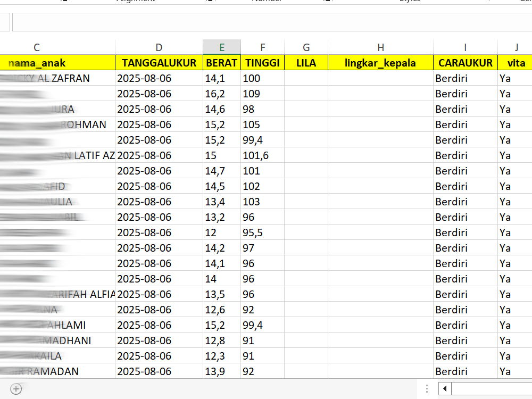Image resolution: width=532 pixels, height=399 pixels.
Task: Select BERAT cell with value 13,5
Action: tap(222, 294)
